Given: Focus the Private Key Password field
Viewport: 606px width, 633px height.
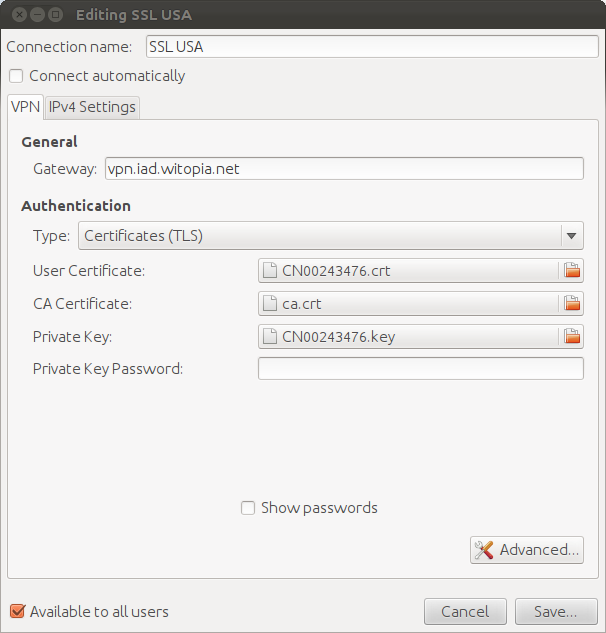Looking at the screenshot, I should 421,369.
